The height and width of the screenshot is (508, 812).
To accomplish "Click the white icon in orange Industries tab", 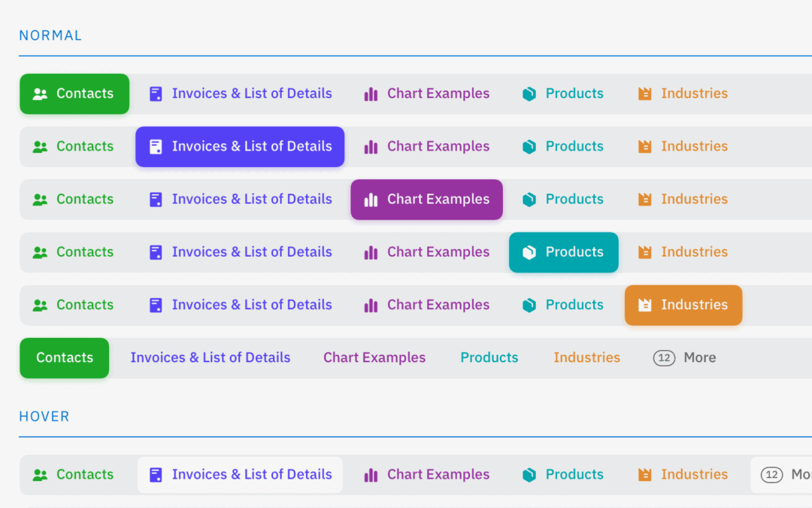I will [x=644, y=306].
